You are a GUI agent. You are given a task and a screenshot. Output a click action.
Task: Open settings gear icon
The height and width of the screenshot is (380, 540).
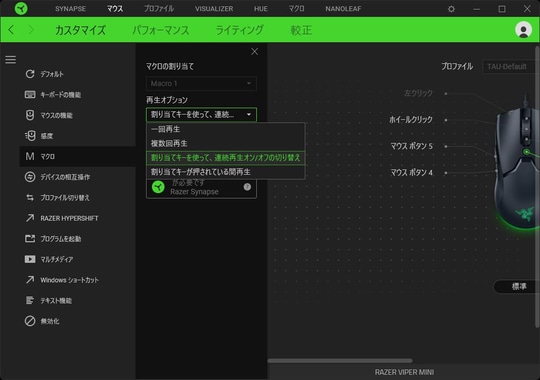click(x=451, y=9)
